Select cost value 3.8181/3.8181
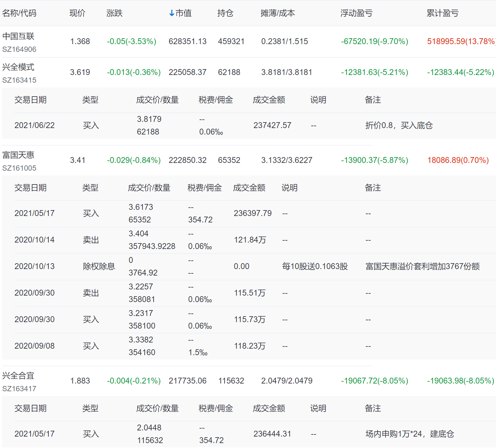Screen dimensions: 496x448 pyautogui.click(x=287, y=72)
